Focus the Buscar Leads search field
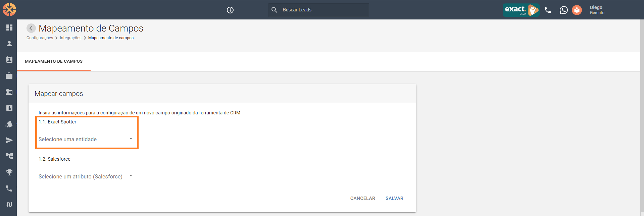This screenshot has height=216, width=644. [319, 10]
